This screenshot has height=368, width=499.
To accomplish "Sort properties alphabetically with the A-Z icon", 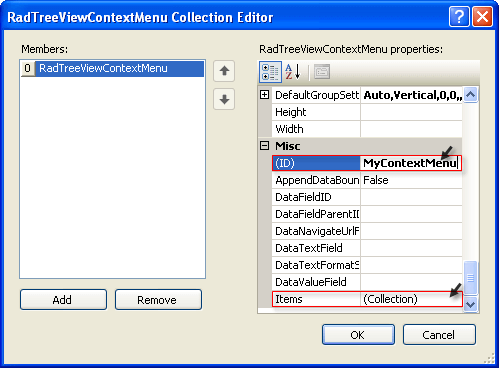I will (x=293, y=72).
